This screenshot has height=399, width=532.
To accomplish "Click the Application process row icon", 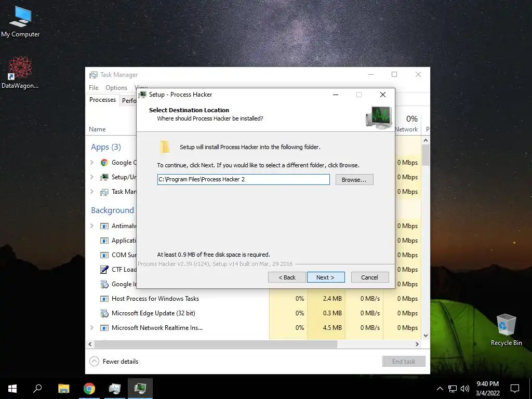I will 104,241.
